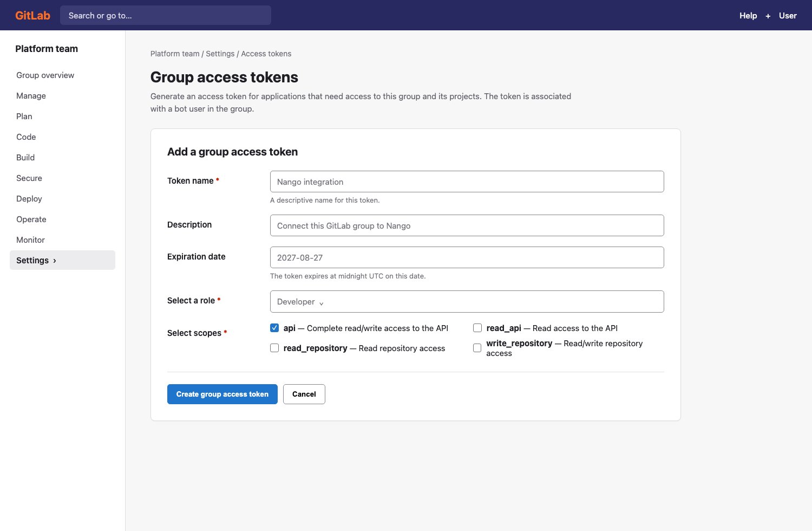Focus the Search or go to field

[x=166, y=15]
